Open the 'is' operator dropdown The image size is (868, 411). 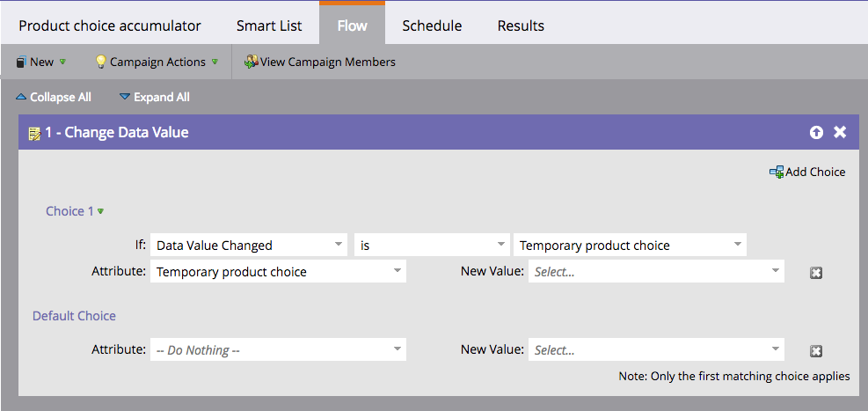[432, 246]
